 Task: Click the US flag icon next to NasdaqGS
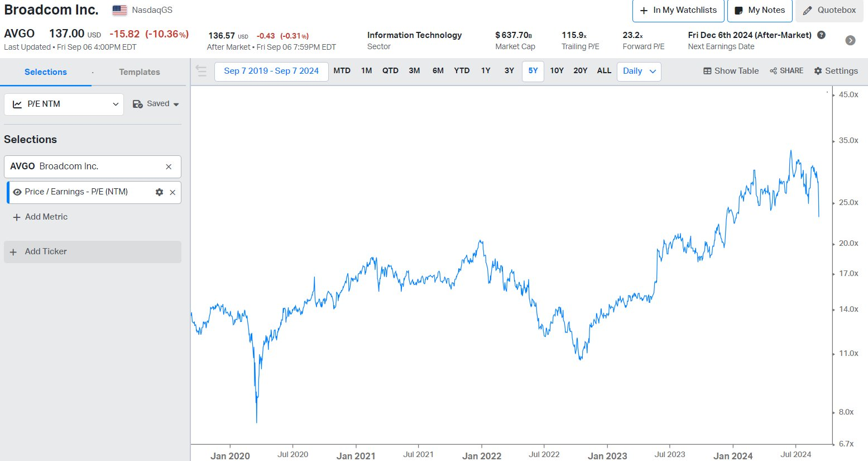119,10
